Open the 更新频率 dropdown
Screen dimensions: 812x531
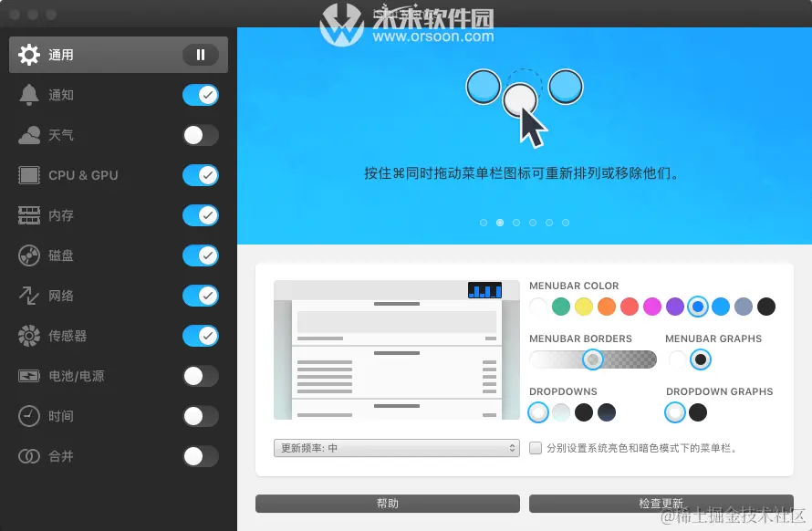point(397,448)
